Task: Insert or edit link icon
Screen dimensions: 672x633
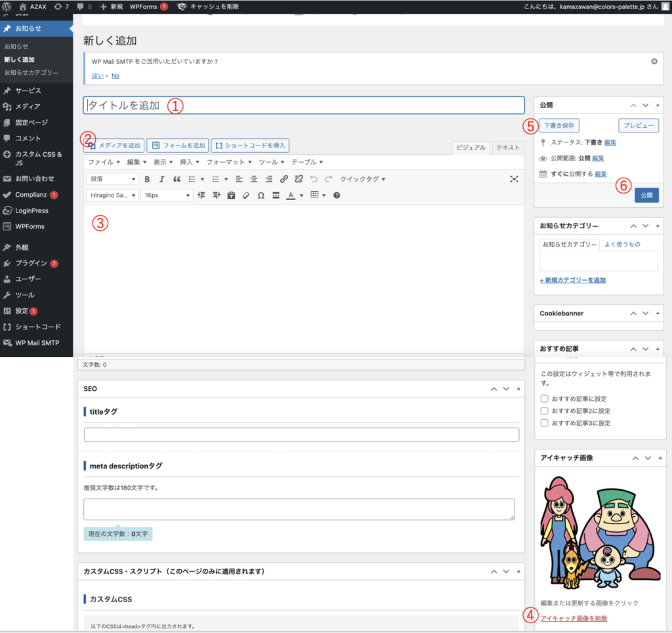Action: click(x=283, y=179)
